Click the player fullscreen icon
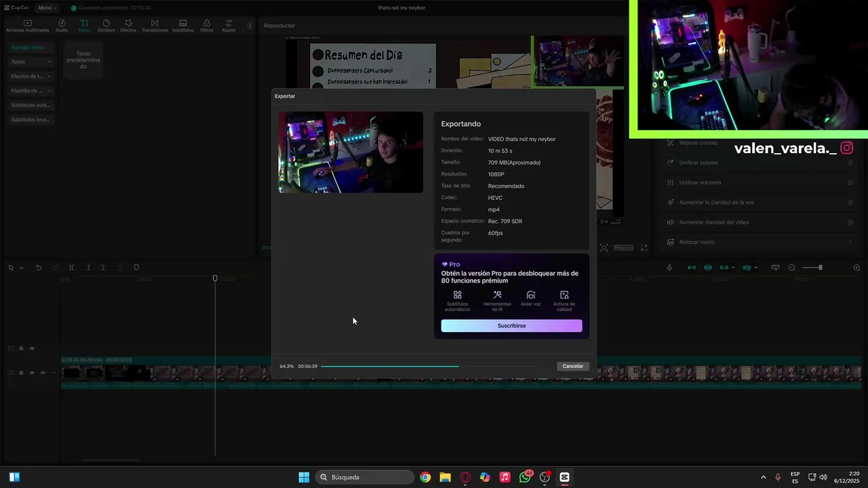Viewport: 868px width, 488px height. 644,248
